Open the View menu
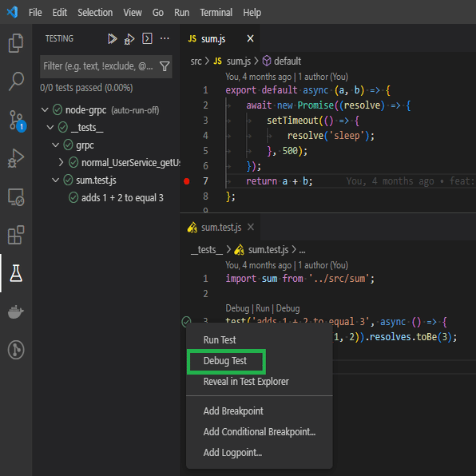 click(133, 13)
